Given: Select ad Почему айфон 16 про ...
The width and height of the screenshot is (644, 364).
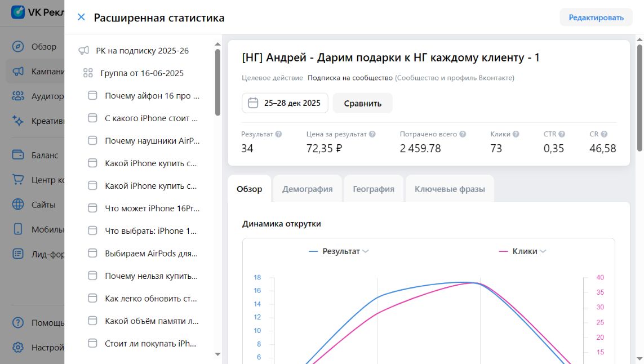Looking at the screenshot, I should 152,96.
